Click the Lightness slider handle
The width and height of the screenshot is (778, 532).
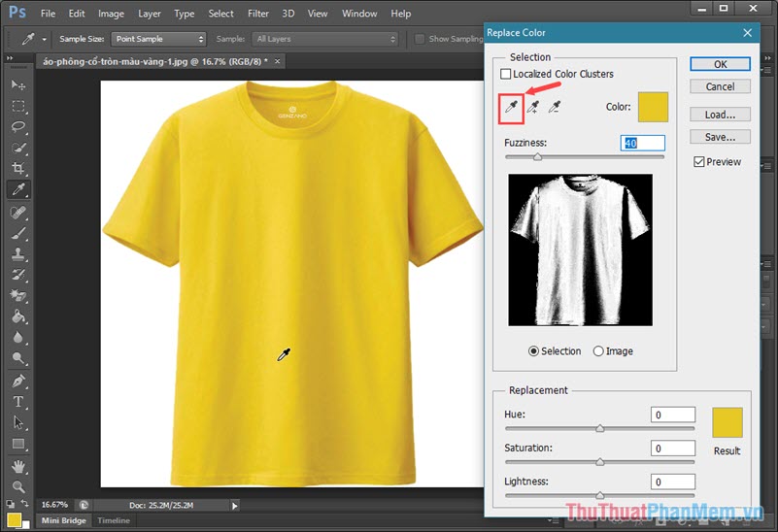(x=600, y=495)
